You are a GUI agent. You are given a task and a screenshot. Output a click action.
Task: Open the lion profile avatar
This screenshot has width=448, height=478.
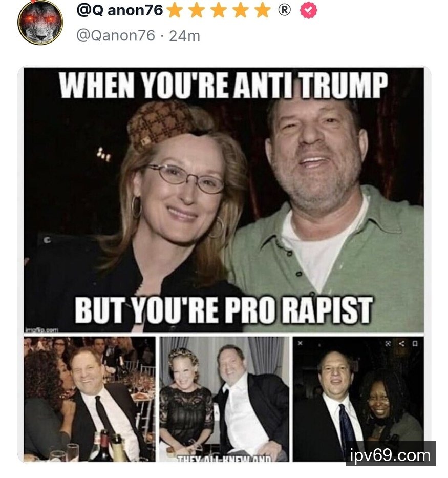(x=40, y=22)
